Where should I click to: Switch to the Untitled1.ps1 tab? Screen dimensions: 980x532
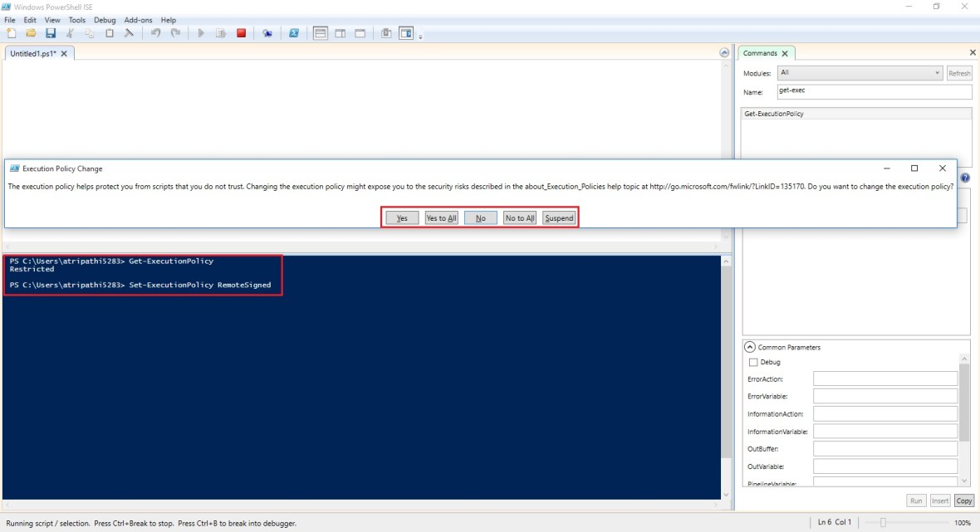[x=33, y=53]
